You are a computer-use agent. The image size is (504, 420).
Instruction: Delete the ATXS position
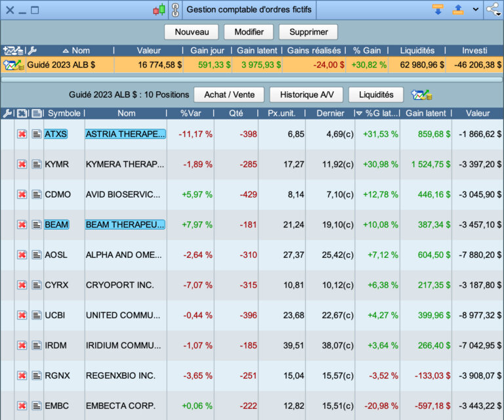(22, 134)
